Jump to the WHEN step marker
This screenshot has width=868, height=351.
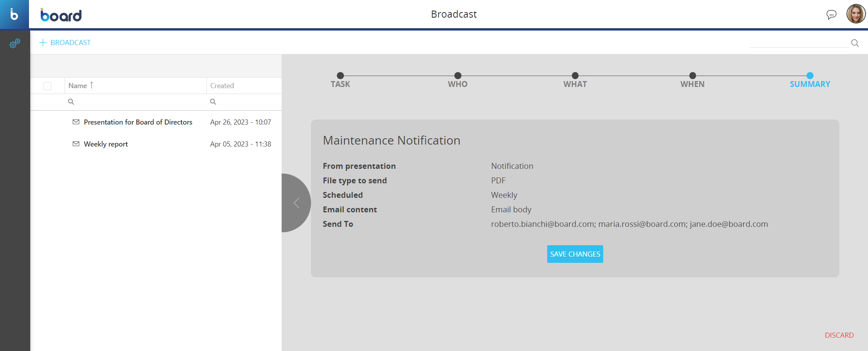click(692, 76)
